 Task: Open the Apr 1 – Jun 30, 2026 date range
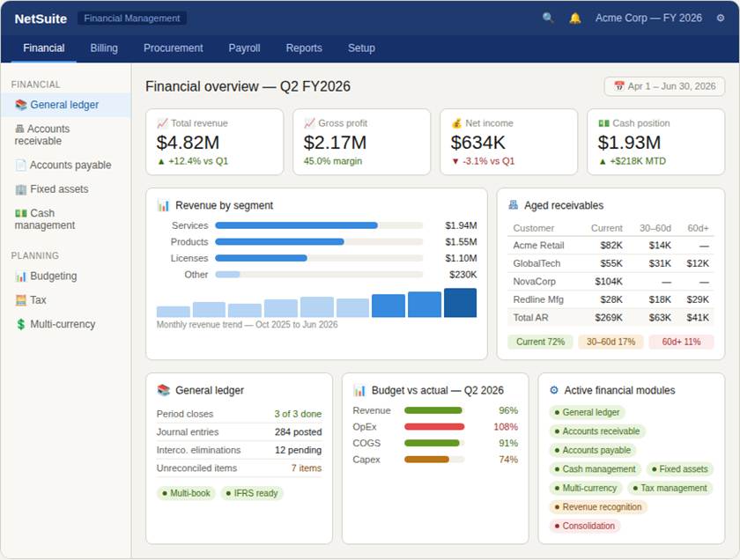click(x=664, y=86)
